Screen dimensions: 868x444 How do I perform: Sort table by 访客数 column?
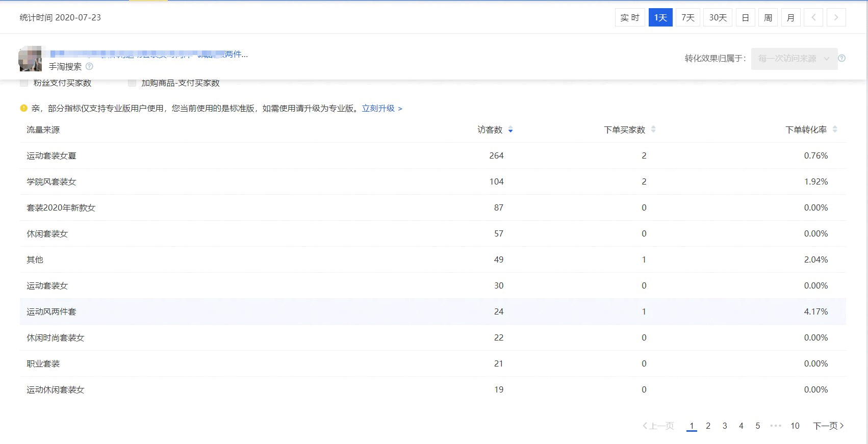pos(510,130)
